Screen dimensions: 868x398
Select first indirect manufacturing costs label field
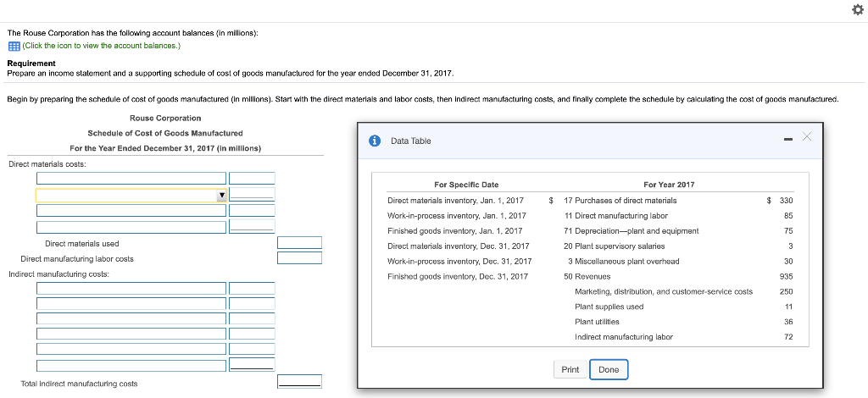click(131, 289)
